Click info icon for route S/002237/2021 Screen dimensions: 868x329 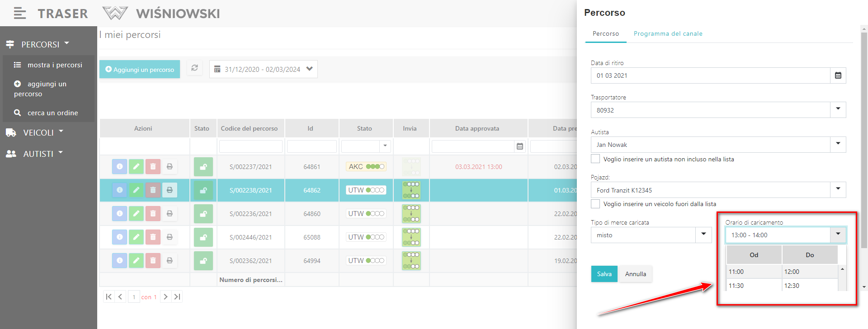pyautogui.click(x=119, y=167)
